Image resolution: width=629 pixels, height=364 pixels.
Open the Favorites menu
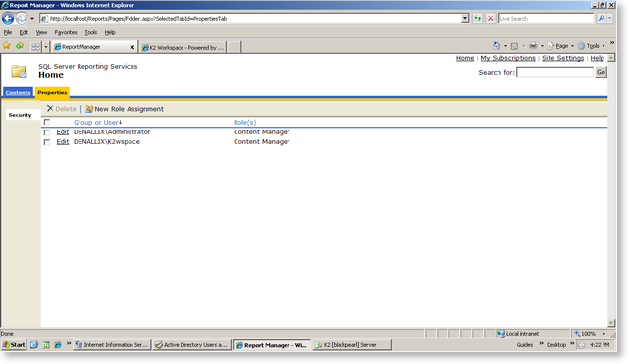click(66, 33)
